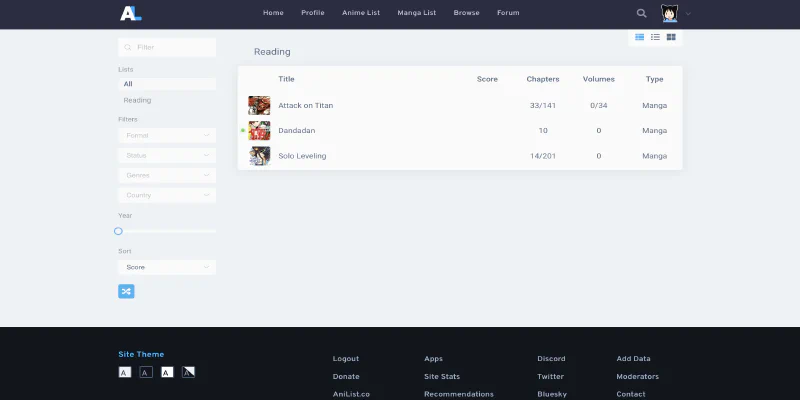The width and height of the screenshot is (800, 400).
Task: Switch to the card grid view icon
Action: 671,37
